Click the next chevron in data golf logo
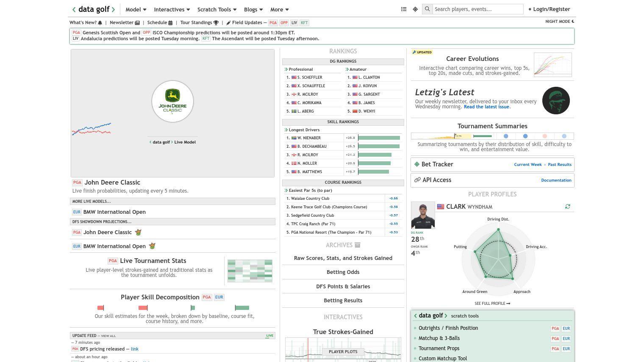Viewport: 644px width, 362px height. (113, 9)
